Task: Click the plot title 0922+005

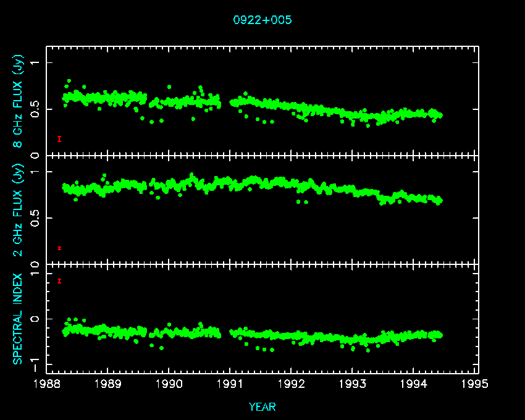Action: point(262,20)
